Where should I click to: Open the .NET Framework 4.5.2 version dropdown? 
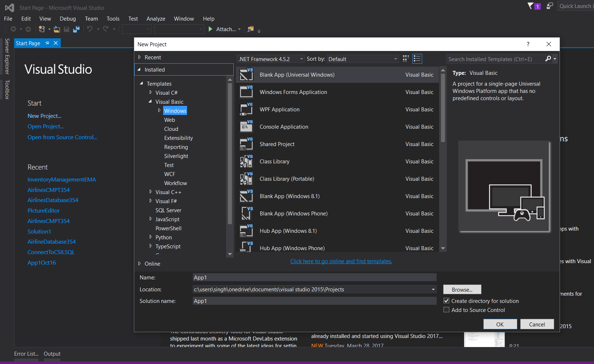[271, 59]
